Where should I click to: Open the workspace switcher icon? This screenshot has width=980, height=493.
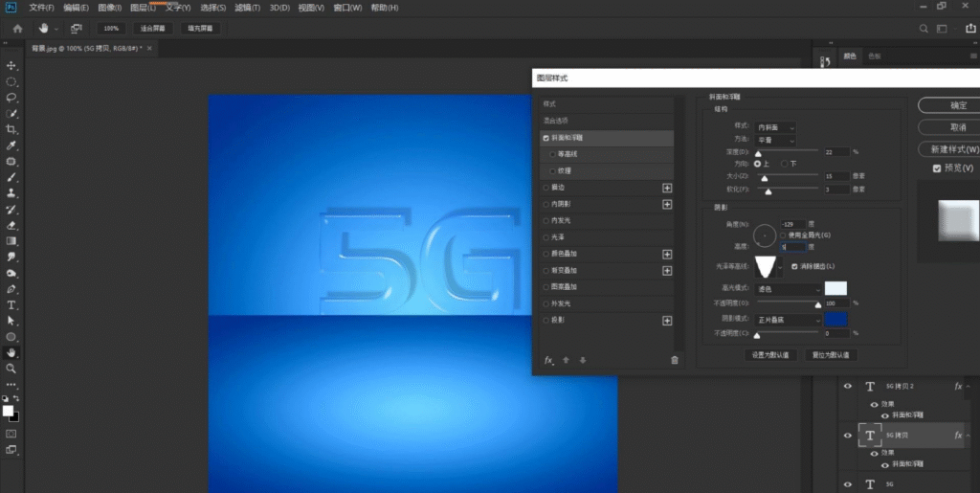[942, 29]
